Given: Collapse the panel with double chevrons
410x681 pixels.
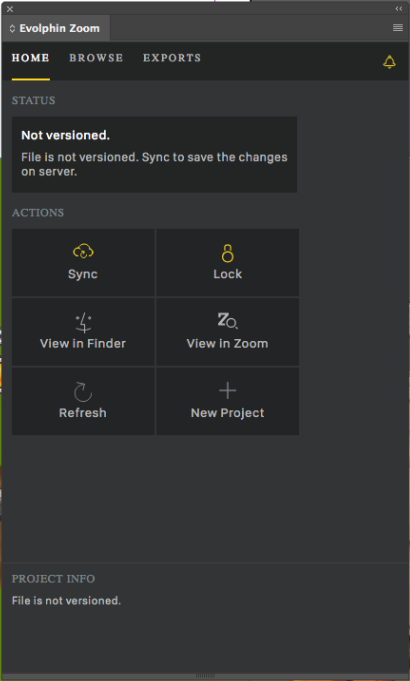Looking at the screenshot, I should click(399, 9).
